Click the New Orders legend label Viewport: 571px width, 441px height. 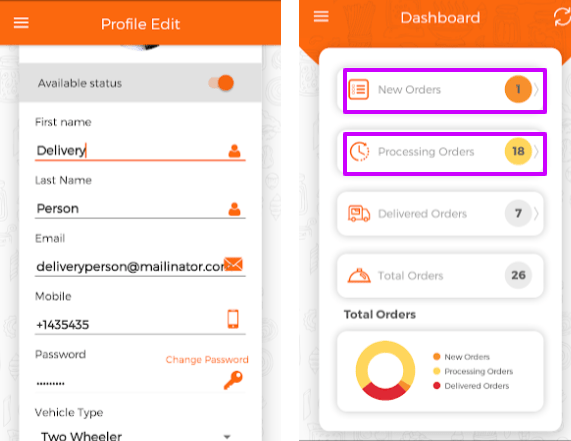[467, 357]
